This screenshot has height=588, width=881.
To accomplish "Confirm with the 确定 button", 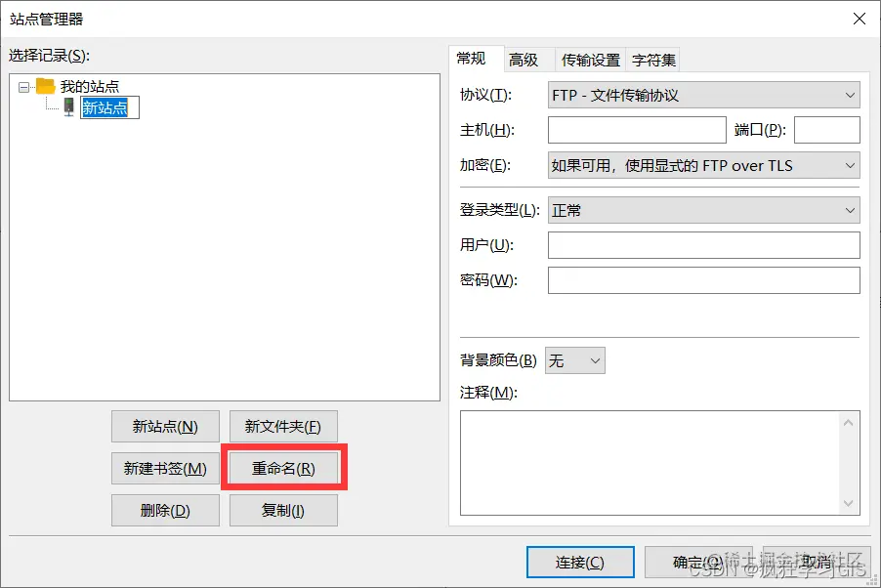I will point(698,563).
